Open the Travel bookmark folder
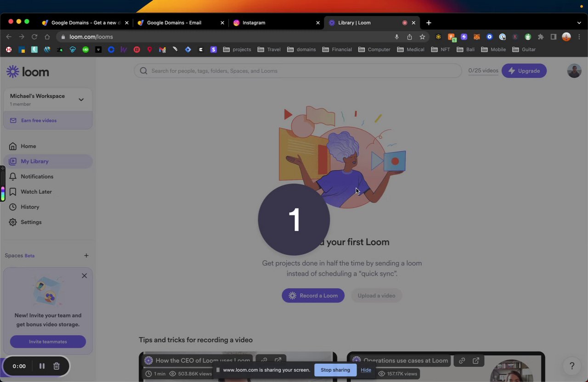The image size is (588, 382). [269, 49]
